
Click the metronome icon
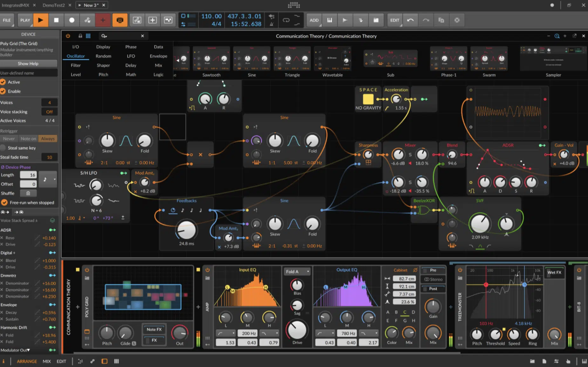pyautogui.click(x=271, y=24)
